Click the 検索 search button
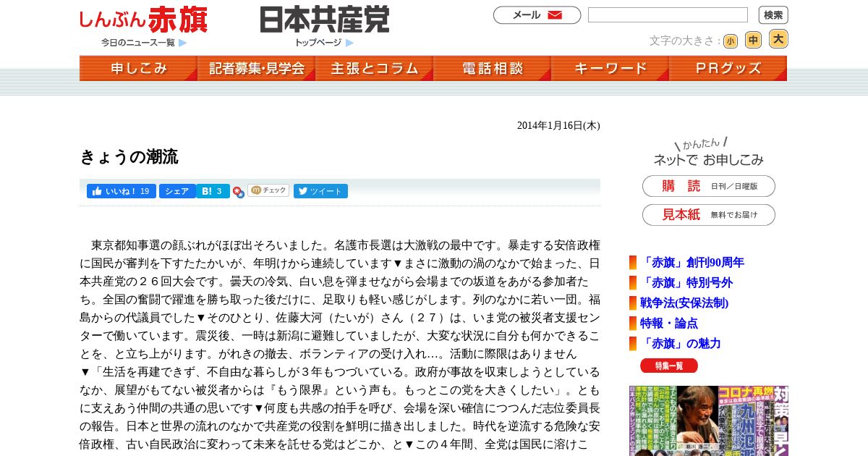This screenshot has height=456, width=868. tap(773, 15)
